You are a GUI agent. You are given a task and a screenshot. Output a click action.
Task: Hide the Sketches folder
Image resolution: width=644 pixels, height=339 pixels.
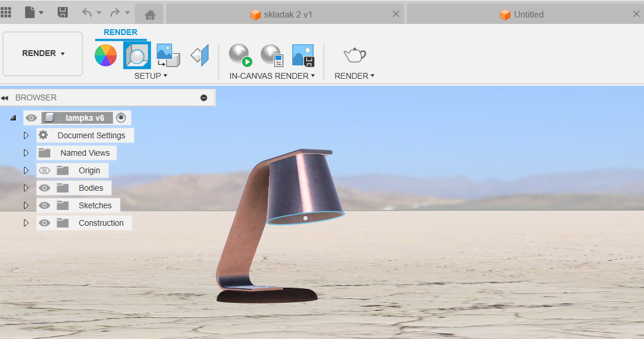point(44,205)
